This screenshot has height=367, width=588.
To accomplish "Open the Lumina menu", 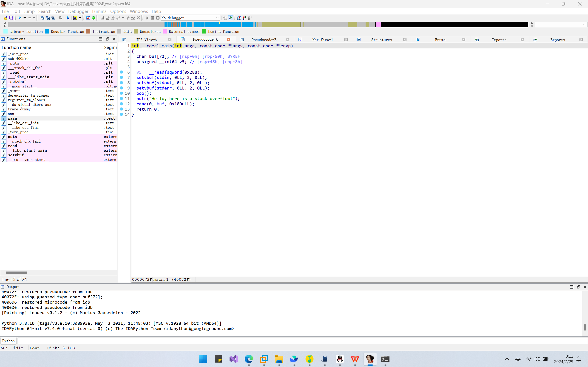I will pyautogui.click(x=99, y=11).
